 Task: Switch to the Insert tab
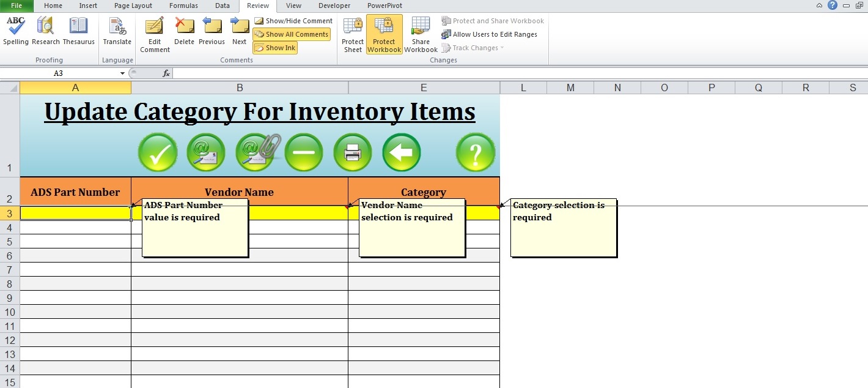tap(88, 6)
